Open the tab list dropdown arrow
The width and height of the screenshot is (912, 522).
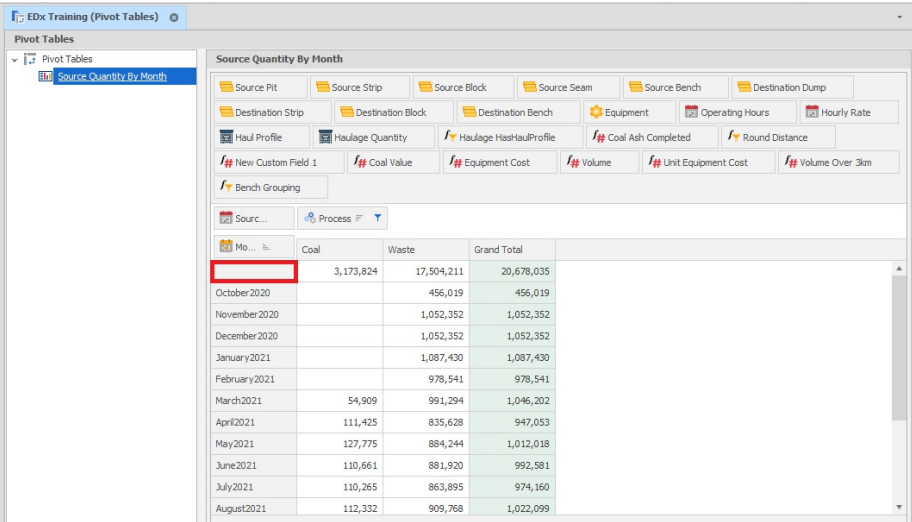click(x=899, y=18)
